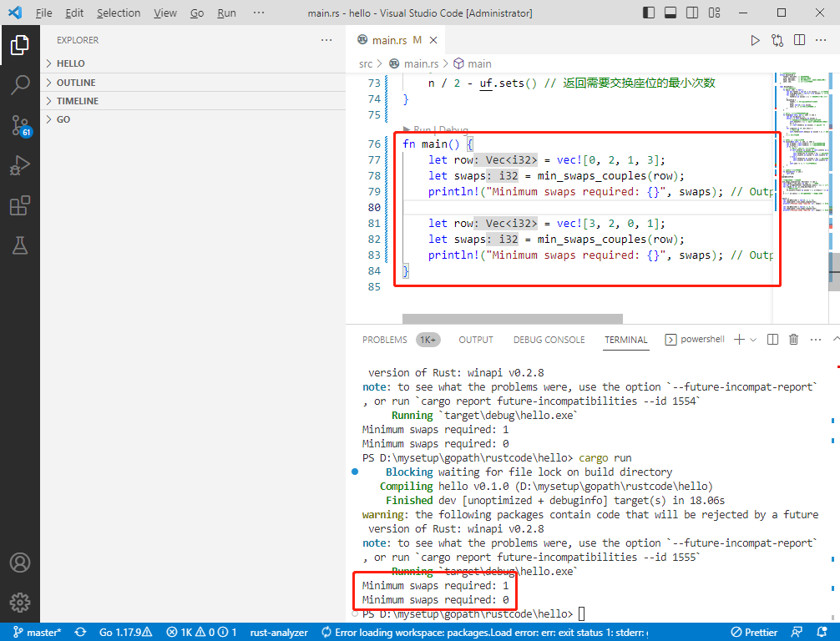This screenshot has width=840, height=641.
Task: Click the src breadcrumb
Action: [366, 63]
